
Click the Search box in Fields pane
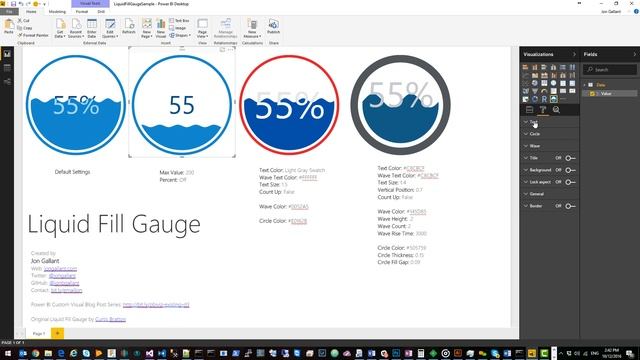[609, 70]
